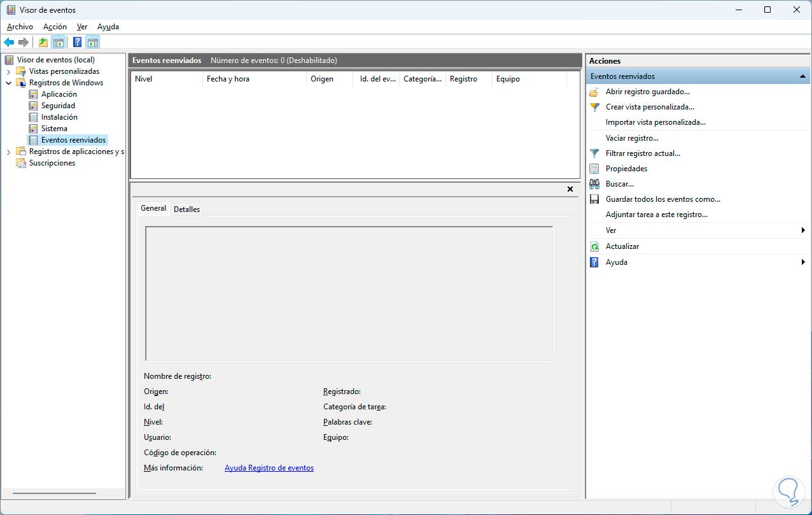Screen dimensions: 812x515
Task: Expand Registros de aplicaciones y servicios node
Action: [x=9, y=152]
